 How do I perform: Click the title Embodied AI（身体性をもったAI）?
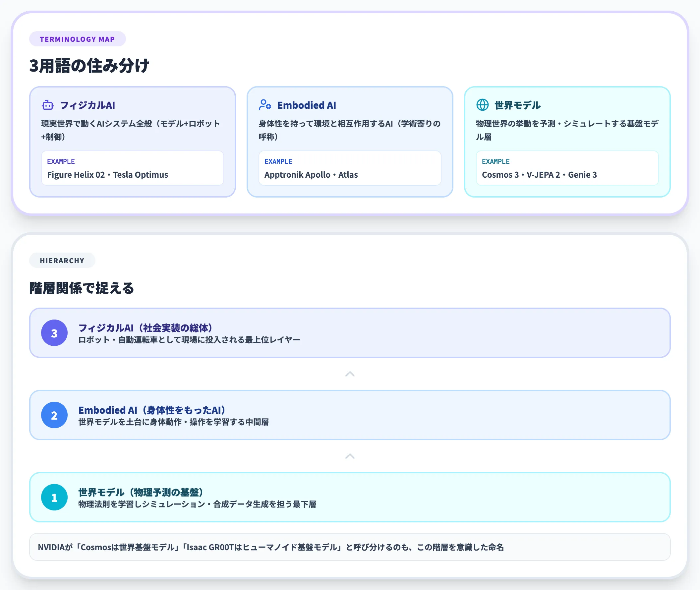(152, 410)
